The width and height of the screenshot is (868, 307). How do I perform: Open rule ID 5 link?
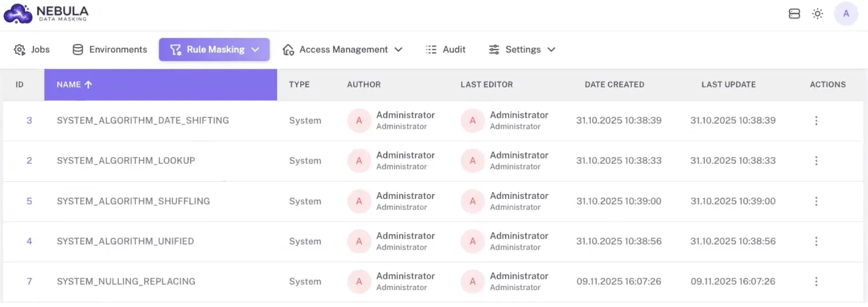click(29, 201)
